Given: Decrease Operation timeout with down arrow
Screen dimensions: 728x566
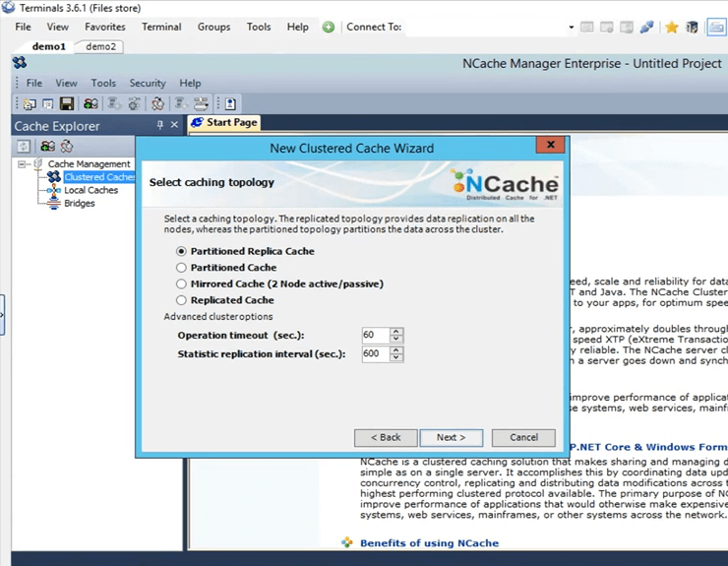Looking at the screenshot, I should (x=396, y=339).
